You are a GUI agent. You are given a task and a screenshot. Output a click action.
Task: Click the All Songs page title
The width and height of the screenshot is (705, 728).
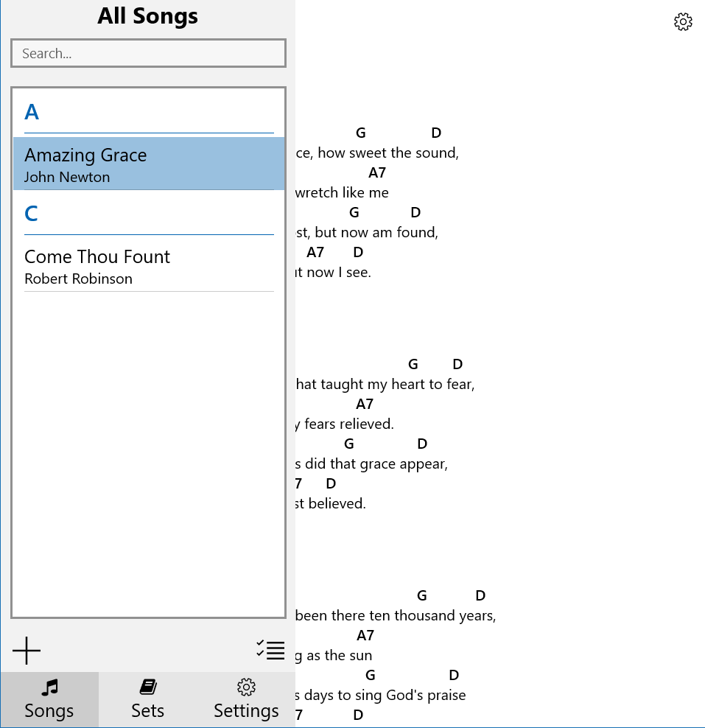point(147,15)
